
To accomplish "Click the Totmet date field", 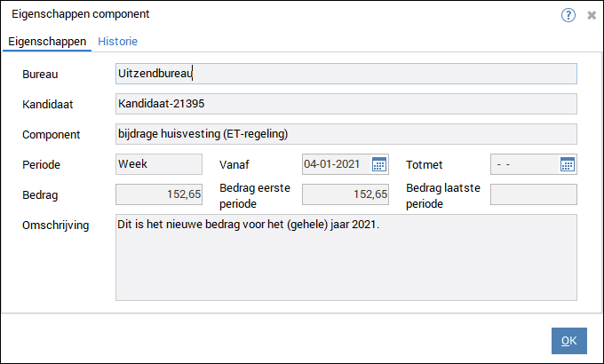I will click(524, 164).
